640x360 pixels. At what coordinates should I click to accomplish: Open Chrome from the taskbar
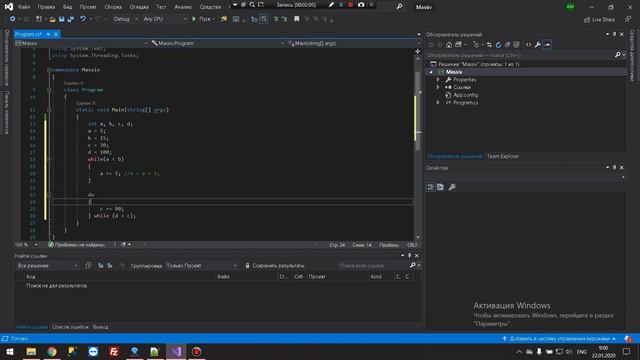(x=52, y=351)
